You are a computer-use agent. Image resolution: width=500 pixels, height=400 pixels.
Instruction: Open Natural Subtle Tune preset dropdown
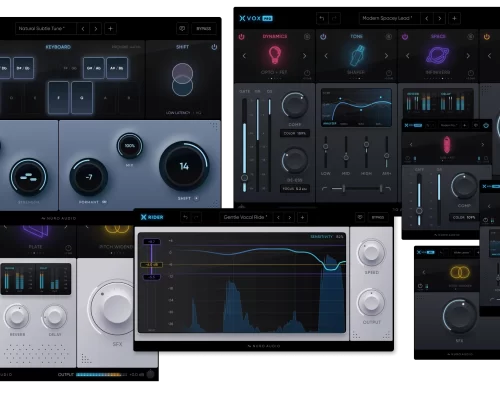pyautogui.click(x=46, y=29)
